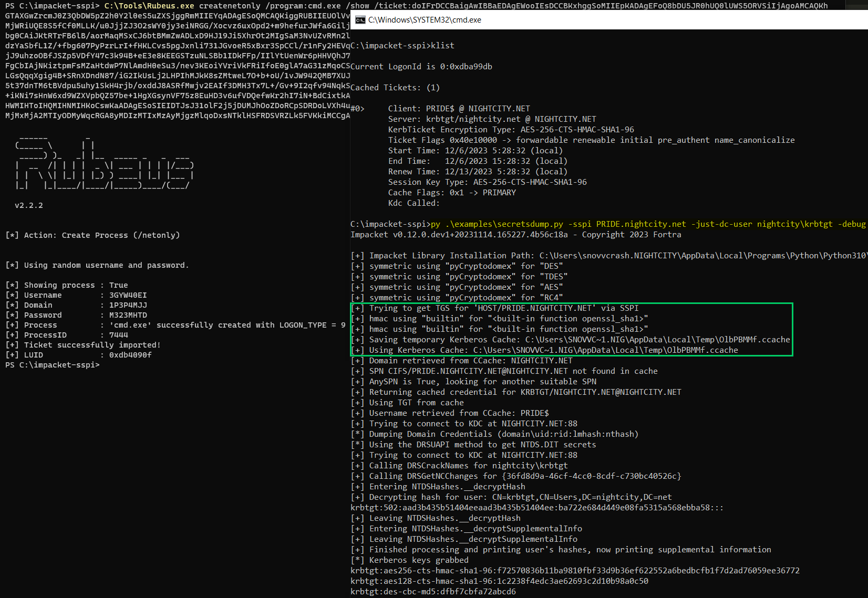868x598 pixels.
Task: Click the green-boxed 'Trying to get TGS' line
Action: click(x=494, y=308)
